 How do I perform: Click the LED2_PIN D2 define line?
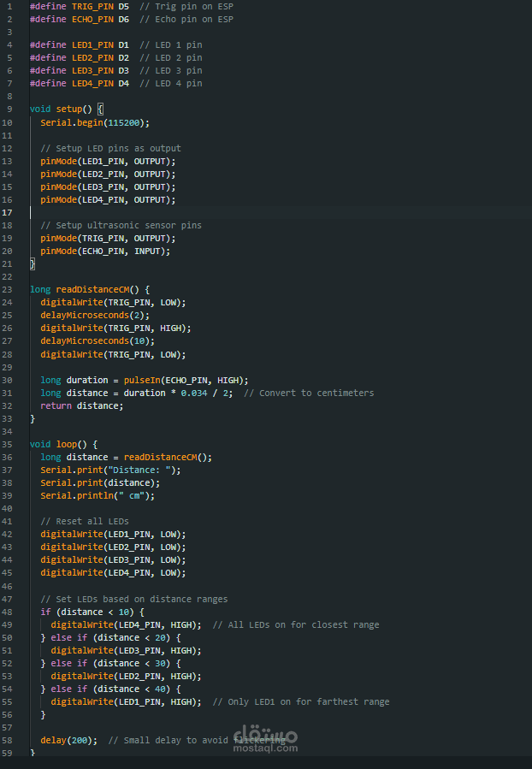[80, 57]
